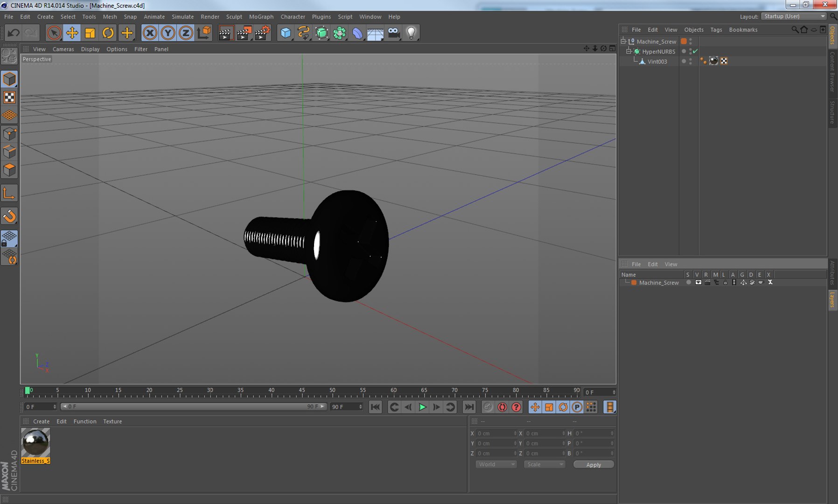Select the Vint003 object

(657, 62)
